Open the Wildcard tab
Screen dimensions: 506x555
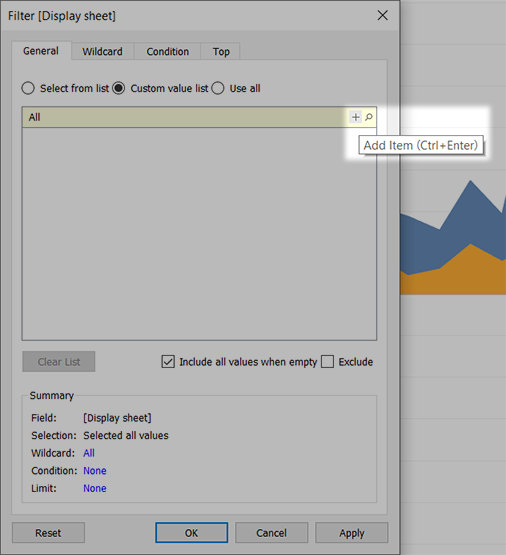[103, 52]
